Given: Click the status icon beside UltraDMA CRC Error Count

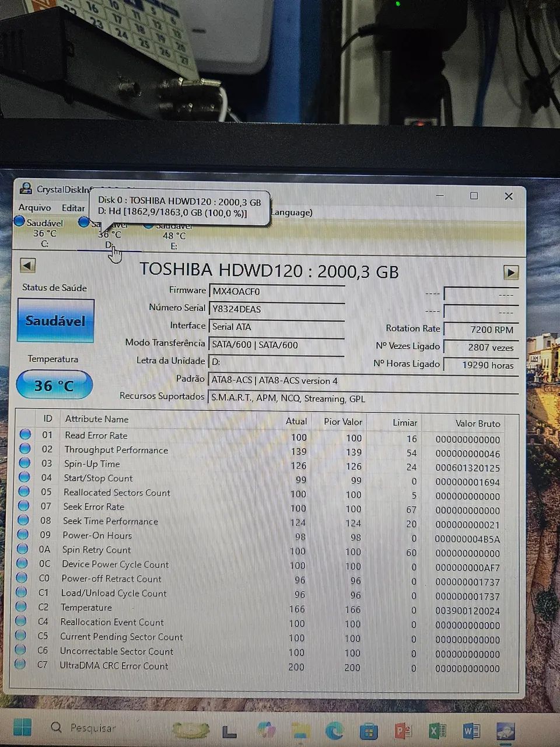Looking at the screenshot, I should (20, 664).
